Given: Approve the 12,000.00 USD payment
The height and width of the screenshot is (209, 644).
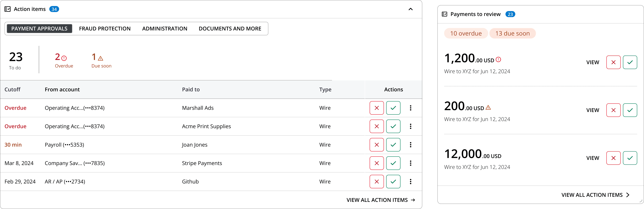Looking at the screenshot, I should click(630, 158).
